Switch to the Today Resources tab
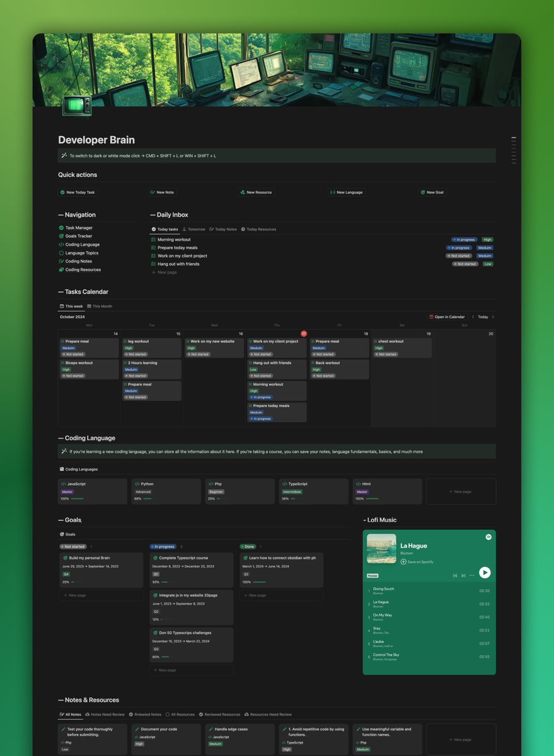 tap(258, 229)
